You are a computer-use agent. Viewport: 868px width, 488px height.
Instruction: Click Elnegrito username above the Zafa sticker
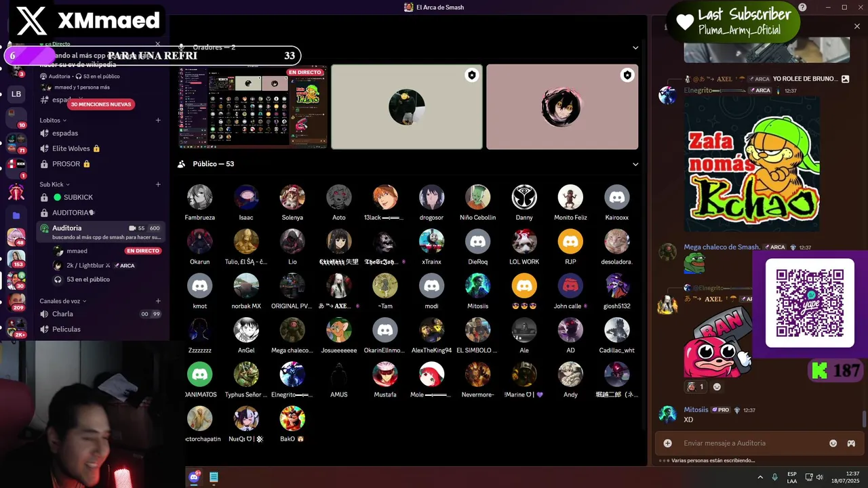tap(715, 90)
